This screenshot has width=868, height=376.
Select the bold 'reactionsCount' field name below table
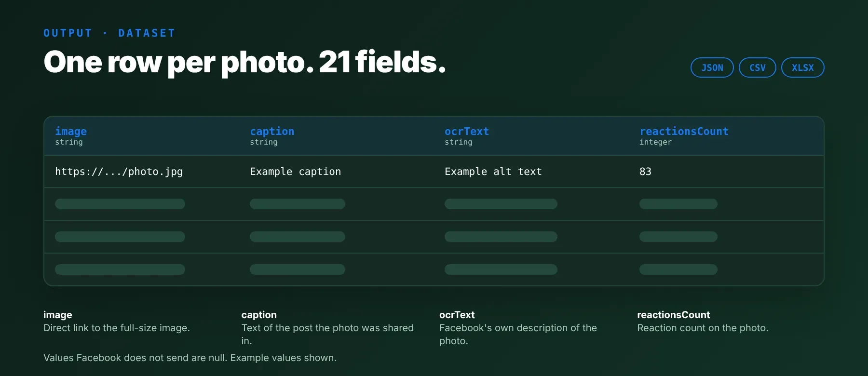point(673,315)
